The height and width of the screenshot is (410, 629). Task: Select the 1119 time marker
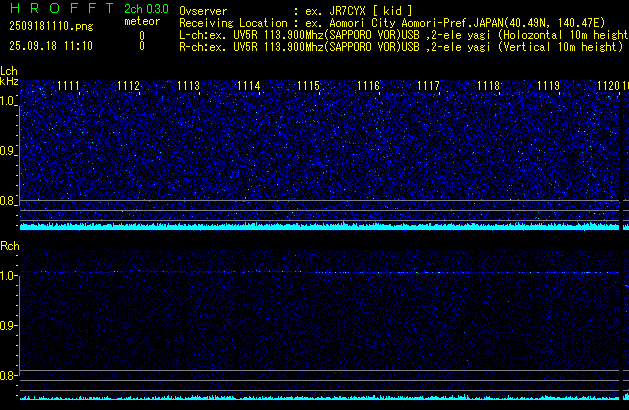[548, 86]
